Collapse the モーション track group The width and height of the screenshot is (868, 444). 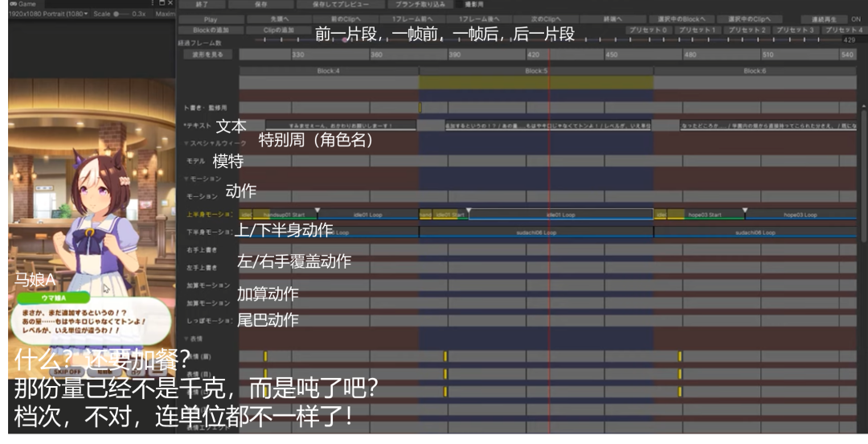186,179
